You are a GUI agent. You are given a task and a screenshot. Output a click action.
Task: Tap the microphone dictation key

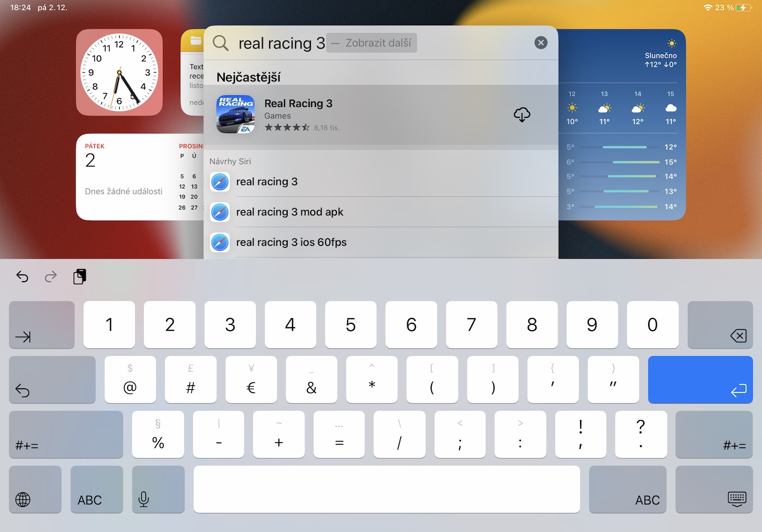coord(158,490)
